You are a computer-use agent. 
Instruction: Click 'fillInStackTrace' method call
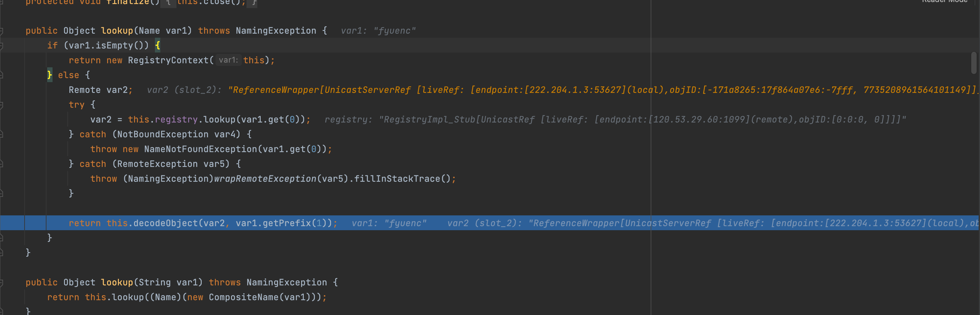coord(397,179)
